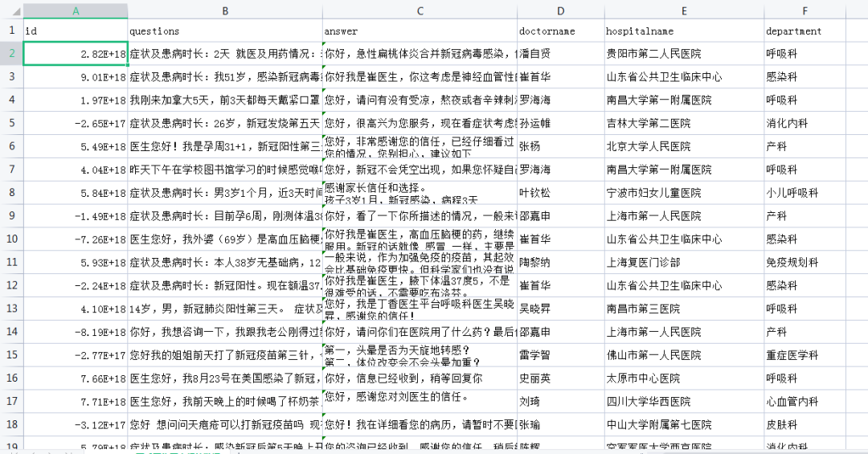The height and width of the screenshot is (454, 868).
Task: Select answer cell starting 你好，信息已经收到
Action: (420, 378)
